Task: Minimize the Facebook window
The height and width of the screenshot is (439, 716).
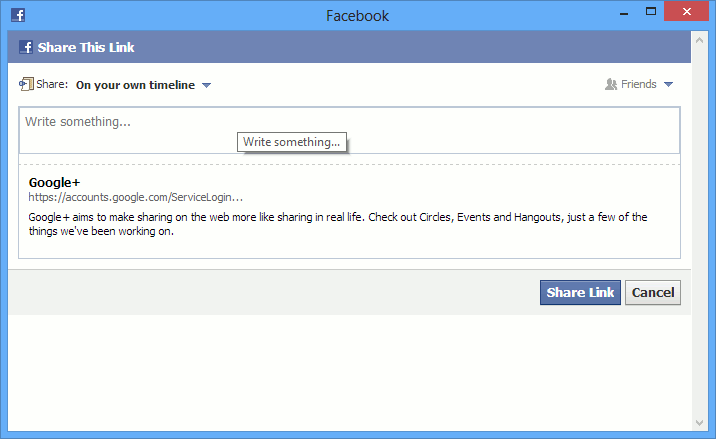Action: [x=624, y=13]
